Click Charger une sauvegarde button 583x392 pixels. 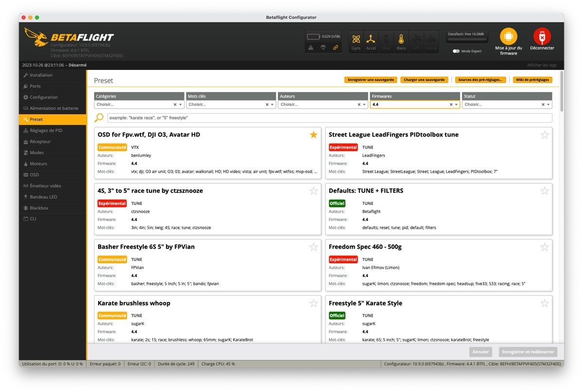coord(424,80)
